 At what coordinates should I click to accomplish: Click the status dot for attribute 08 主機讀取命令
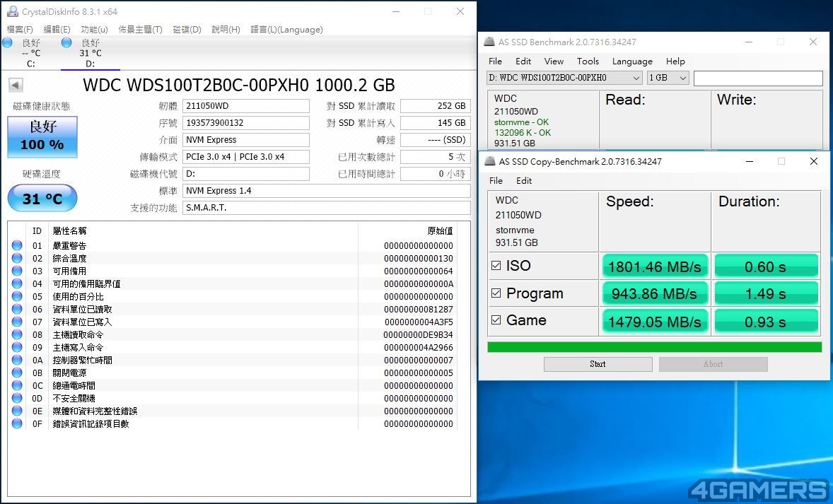pyautogui.click(x=17, y=334)
